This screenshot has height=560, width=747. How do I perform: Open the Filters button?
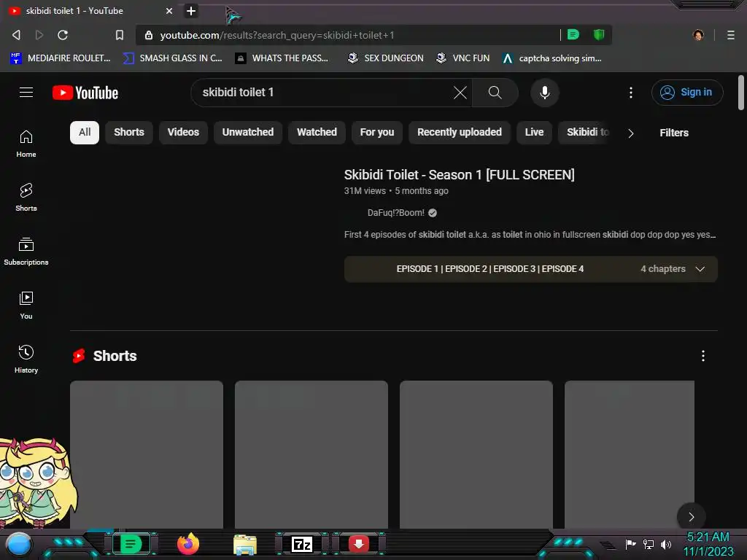673,133
